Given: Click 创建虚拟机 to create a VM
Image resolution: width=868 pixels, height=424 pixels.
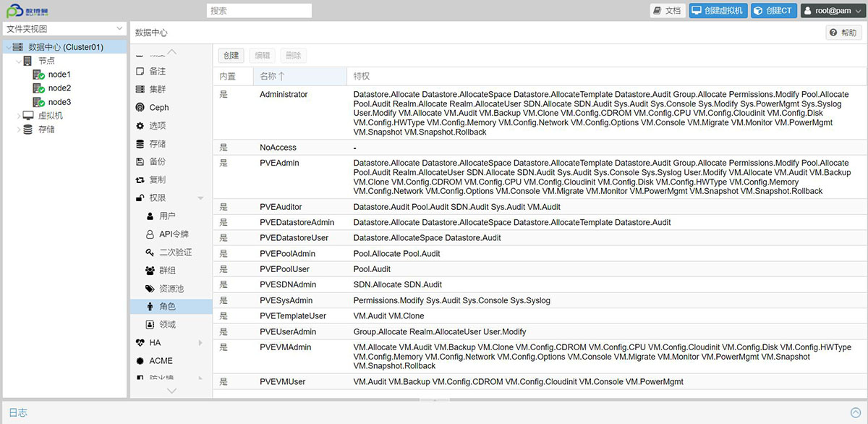Looking at the screenshot, I should (717, 11).
